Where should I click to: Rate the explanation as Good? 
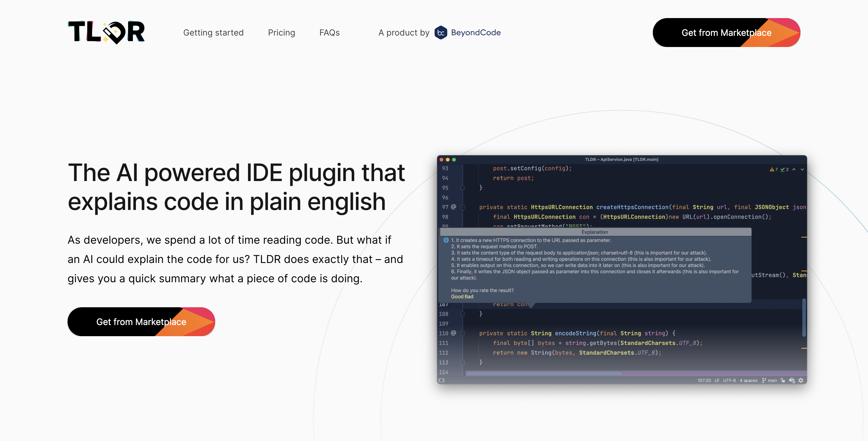pyautogui.click(x=457, y=296)
